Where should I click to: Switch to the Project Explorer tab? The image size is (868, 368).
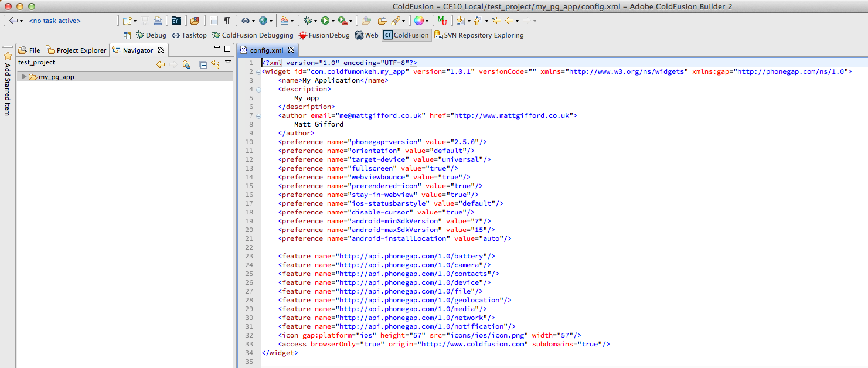coord(76,50)
